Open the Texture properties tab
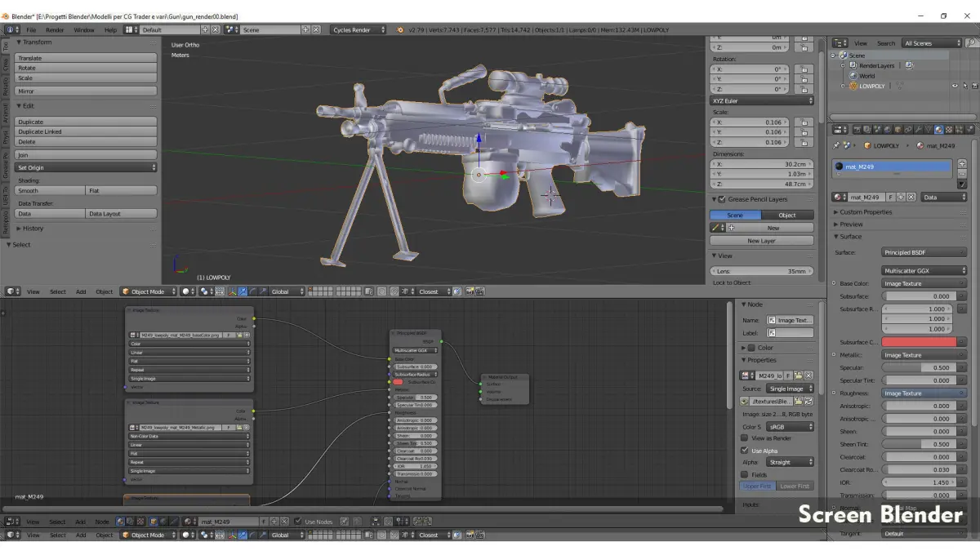980x551 pixels. pos(949,129)
